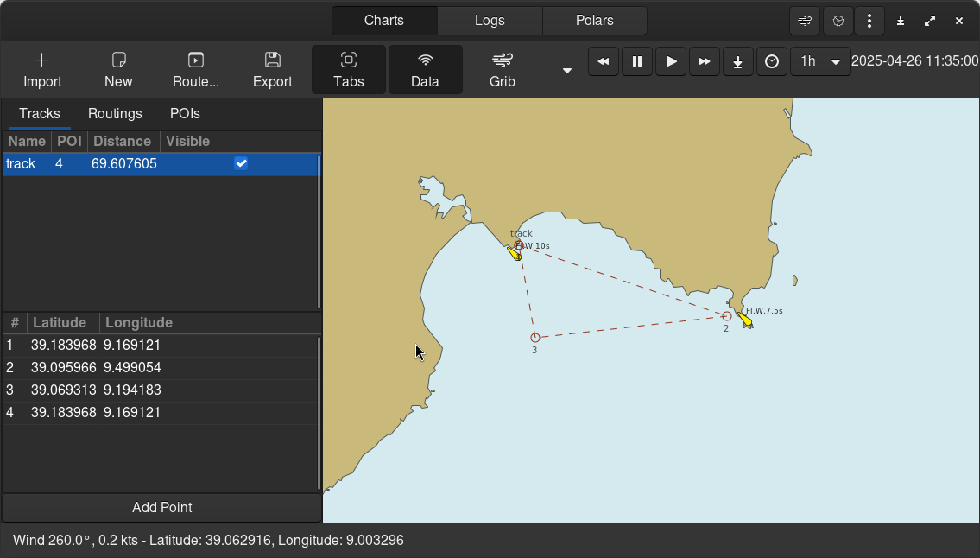Open the Grib wind data tool
980x558 pixels.
coord(502,70)
